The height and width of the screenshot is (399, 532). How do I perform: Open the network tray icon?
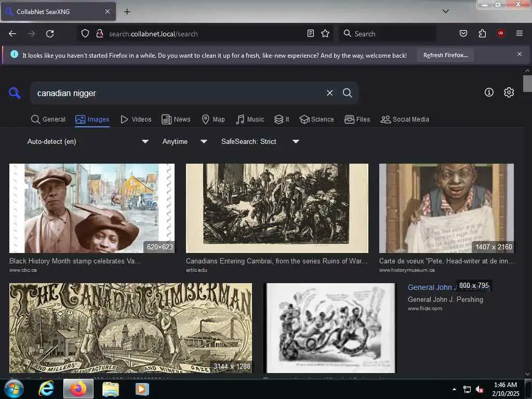point(467,389)
